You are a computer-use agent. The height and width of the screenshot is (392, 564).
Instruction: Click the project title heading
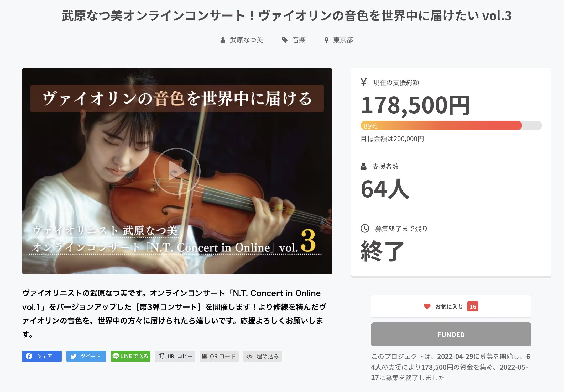tap(286, 16)
